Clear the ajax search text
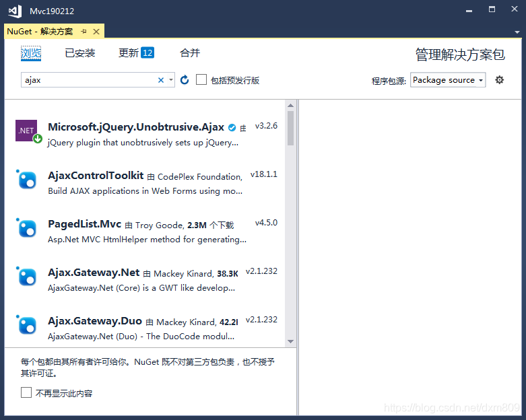This screenshot has height=420, width=526. (161, 80)
